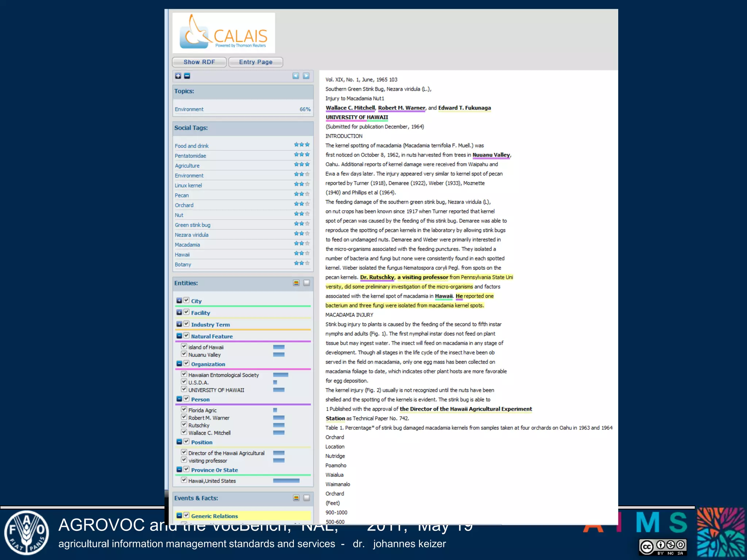The width and height of the screenshot is (747, 560).
Task: Click highlighted Dr. Rutschky in document
Action: click(377, 277)
